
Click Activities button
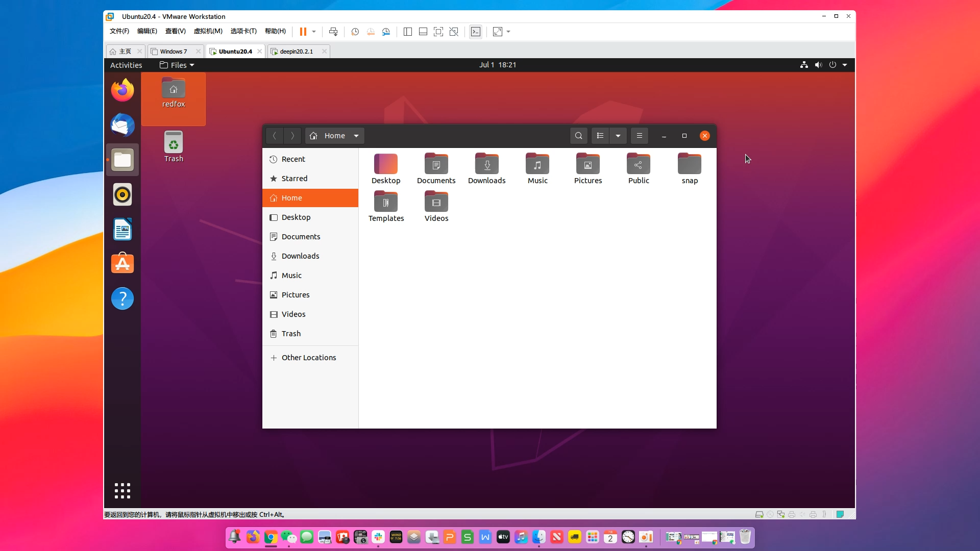(126, 65)
